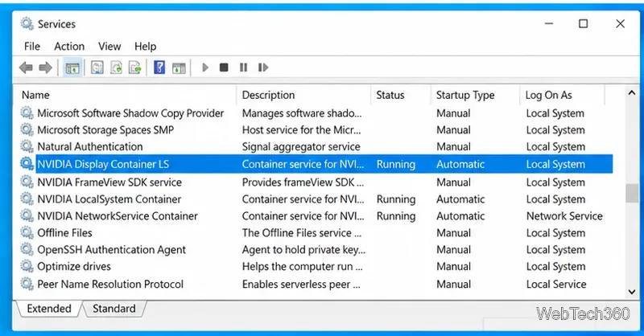Click 'Enables serverless peer ...' description
Viewport: 644px width, 336px height.
(301, 284)
